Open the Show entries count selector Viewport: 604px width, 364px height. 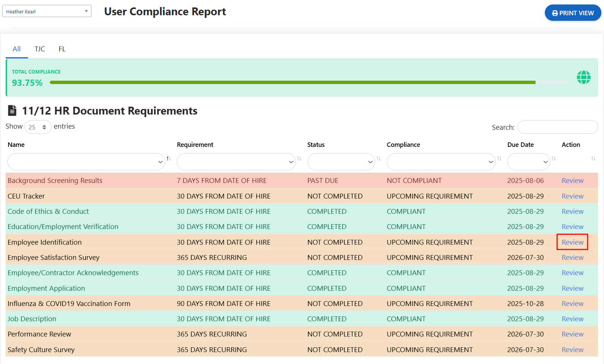38,127
